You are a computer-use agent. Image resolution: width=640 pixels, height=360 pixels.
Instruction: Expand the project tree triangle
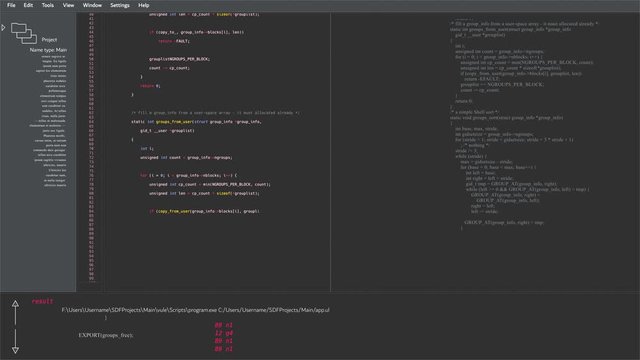click(3, 28)
